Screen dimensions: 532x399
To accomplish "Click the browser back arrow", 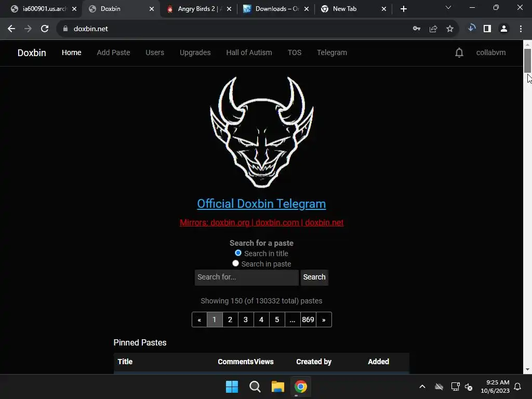I will [11, 29].
